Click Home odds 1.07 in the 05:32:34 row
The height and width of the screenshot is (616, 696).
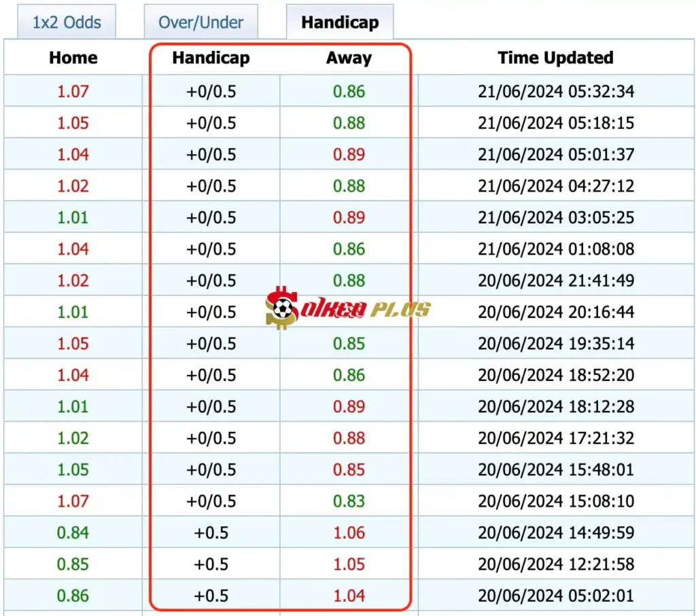click(73, 91)
